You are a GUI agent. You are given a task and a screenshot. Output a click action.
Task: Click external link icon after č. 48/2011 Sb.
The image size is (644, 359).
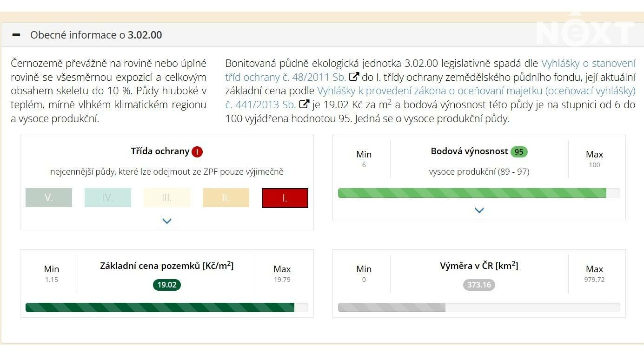[x=354, y=77]
